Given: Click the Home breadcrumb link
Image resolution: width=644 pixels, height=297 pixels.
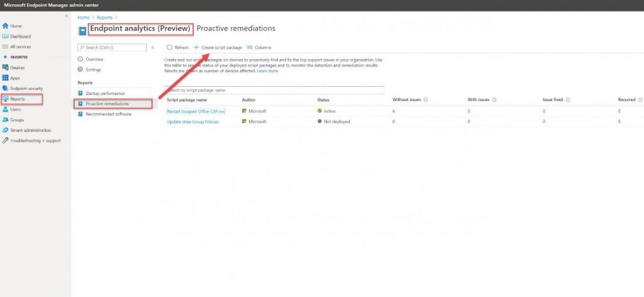Looking at the screenshot, I should pyautogui.click(x=84, y=18).
